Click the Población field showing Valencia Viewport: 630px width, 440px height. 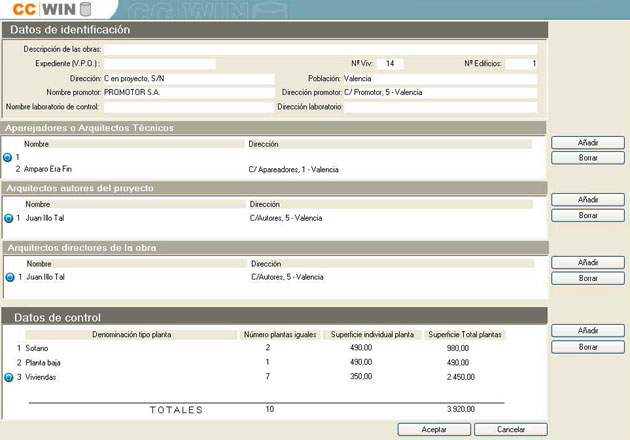439,78
